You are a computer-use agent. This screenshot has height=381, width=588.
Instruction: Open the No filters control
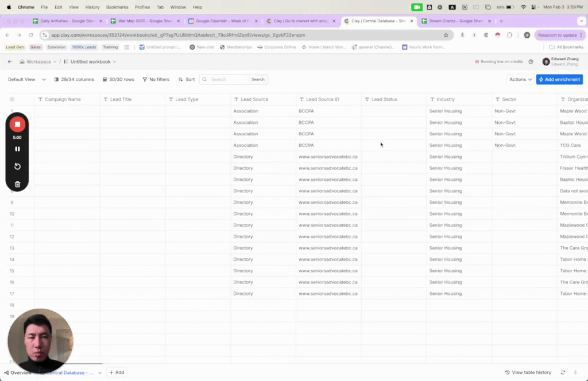156,80
